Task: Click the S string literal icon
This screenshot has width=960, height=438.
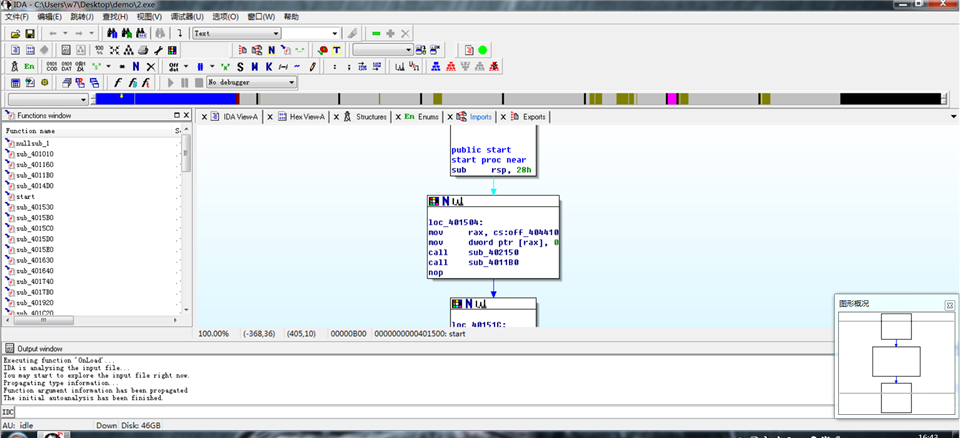Action: pos(240,66)
